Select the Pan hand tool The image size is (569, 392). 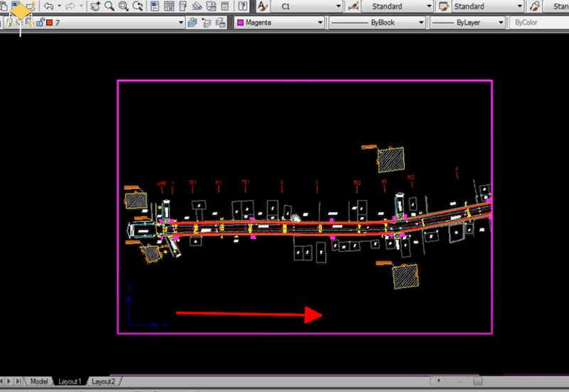coord(95,6)
